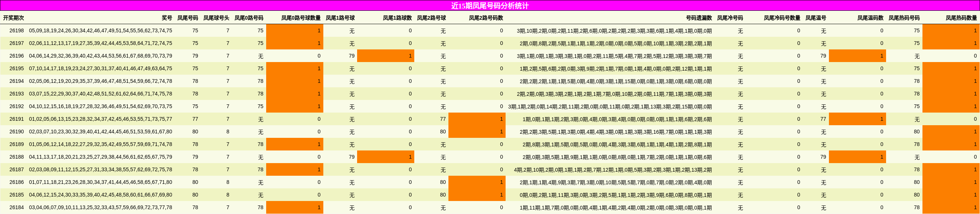Select the 凤尾1路号球 column header

[340, 18]
